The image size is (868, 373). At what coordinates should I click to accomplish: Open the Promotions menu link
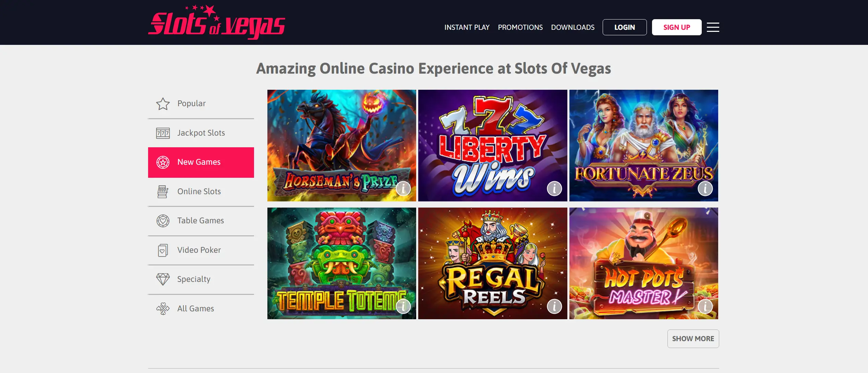[520, 27]
